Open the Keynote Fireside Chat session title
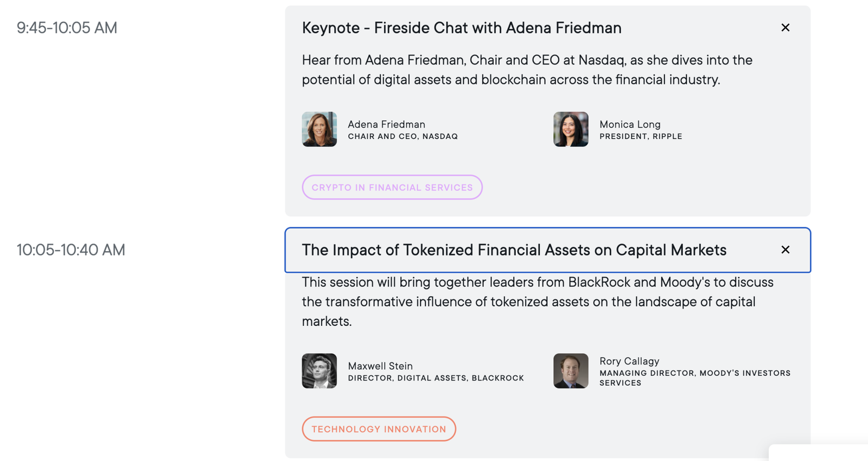The image size is (868, 461). click(462, 28)
